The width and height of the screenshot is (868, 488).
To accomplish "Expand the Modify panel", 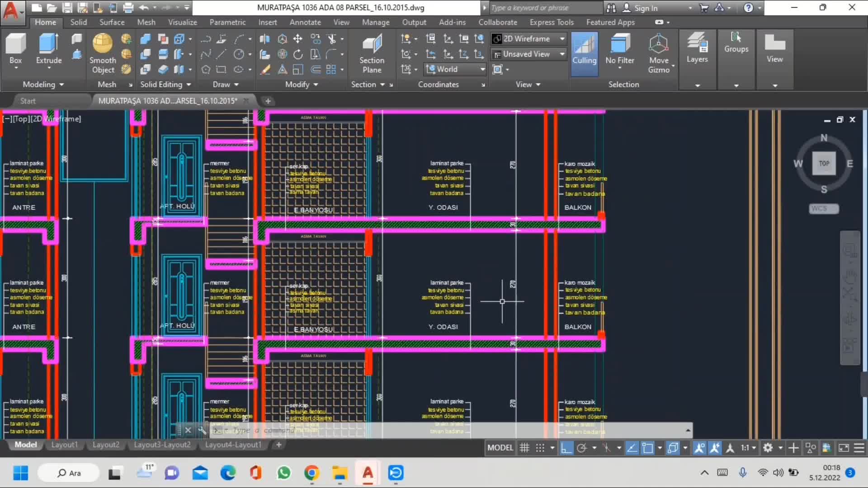I will [302, 84].
